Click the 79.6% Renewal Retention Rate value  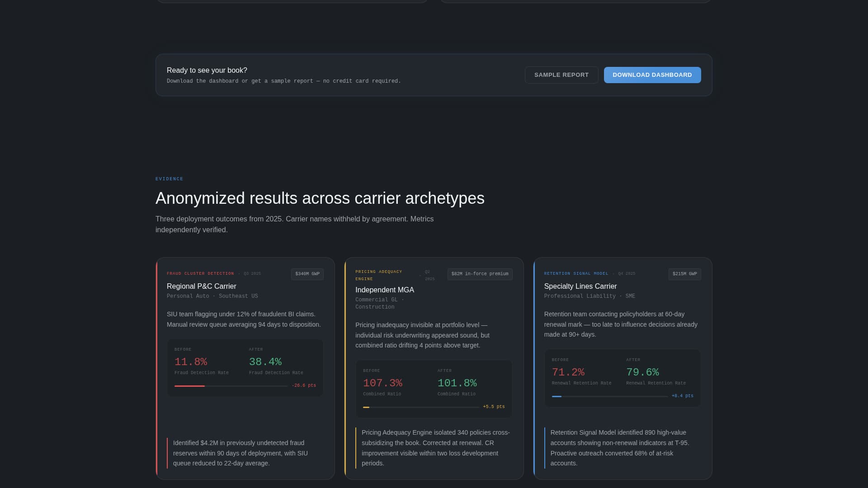point(642,372)
